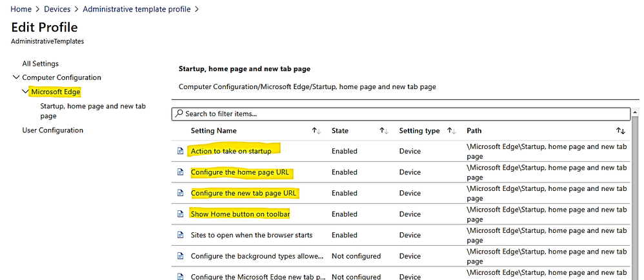Image resolution: width=644 pixels, height=280 pixels.
Task: Open the Show Home button on toolbar setting
Action: [240, 214]
